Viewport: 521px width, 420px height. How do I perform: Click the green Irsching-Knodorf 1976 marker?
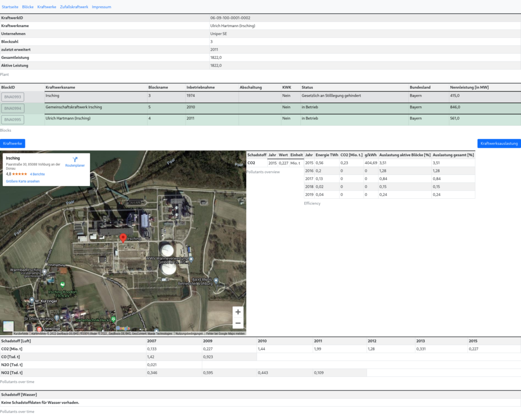tap(63, 284)
